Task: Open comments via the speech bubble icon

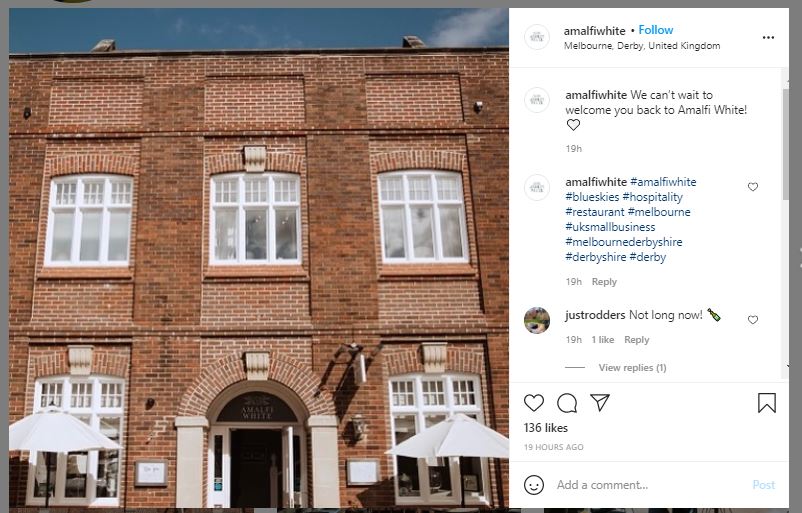Action: [567, 403]
